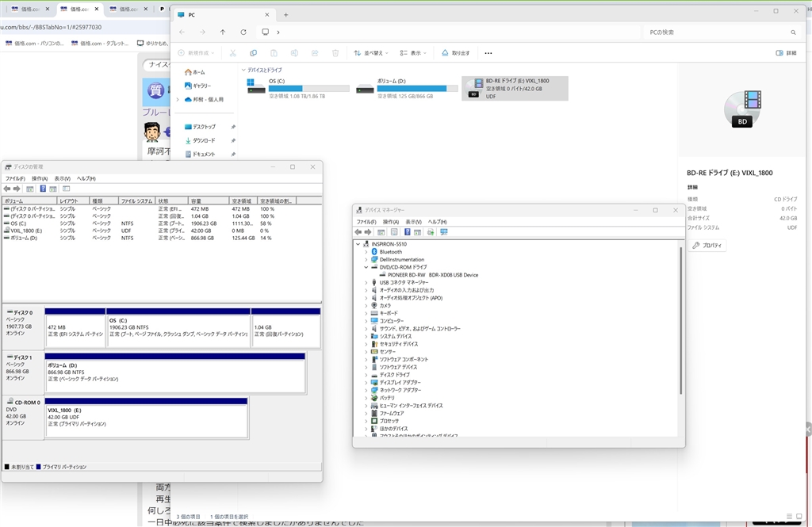This screenshot has width=812, height=527.
Task: Select the BD-RE drive (E:) VIXL_1800
Action: coord(515,88)
